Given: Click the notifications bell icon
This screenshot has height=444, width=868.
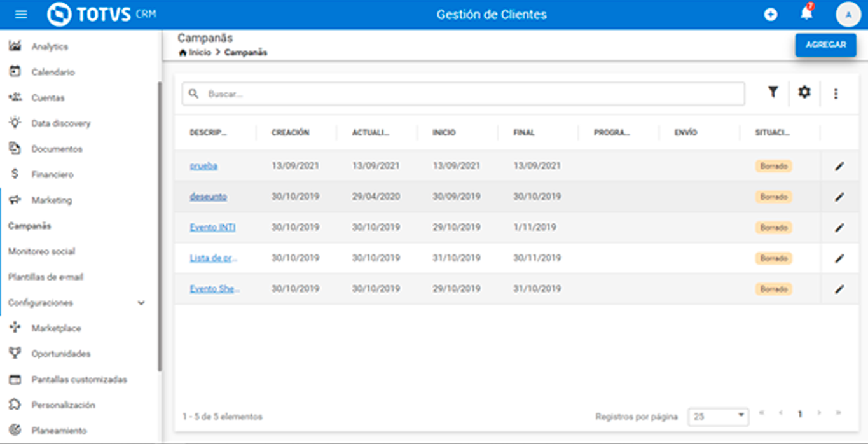Looking at the screenshot, I should coord(806,14).
